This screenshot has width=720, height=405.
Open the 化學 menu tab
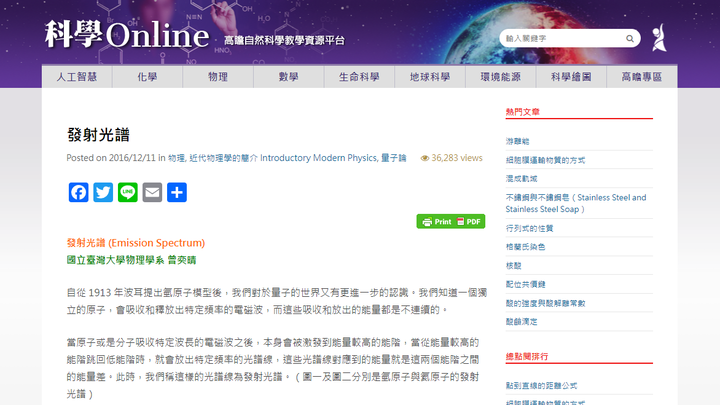pyautogui.click(x=147, y=77)
